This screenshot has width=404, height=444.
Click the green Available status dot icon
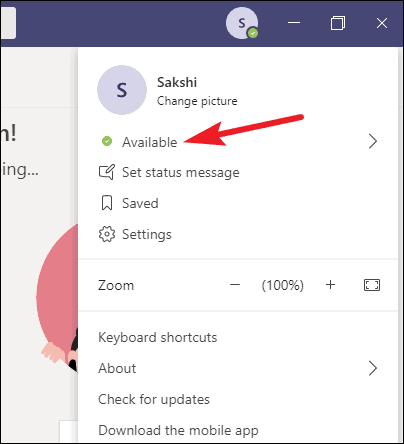click(x=107, y=141)
